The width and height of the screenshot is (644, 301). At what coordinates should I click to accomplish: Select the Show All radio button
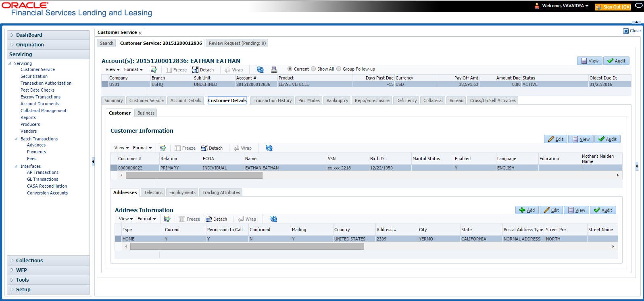(x=313, y=69)
